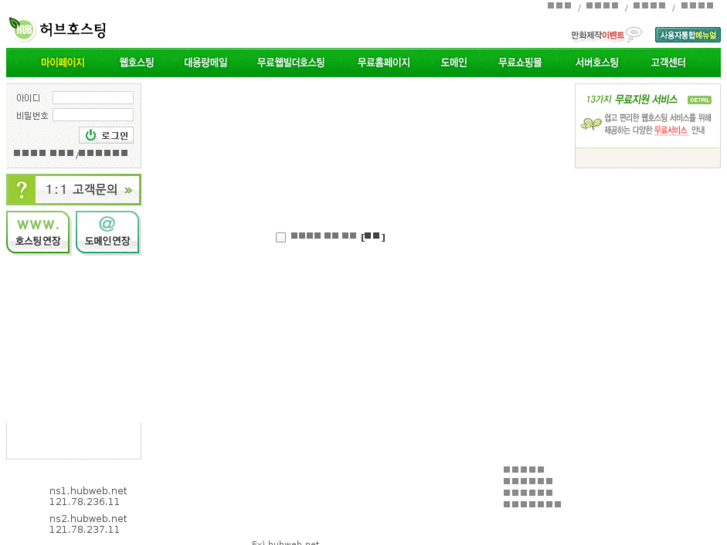Select the 무료홈페이지 menu
The image size is (727, 545).
point(383,62)
